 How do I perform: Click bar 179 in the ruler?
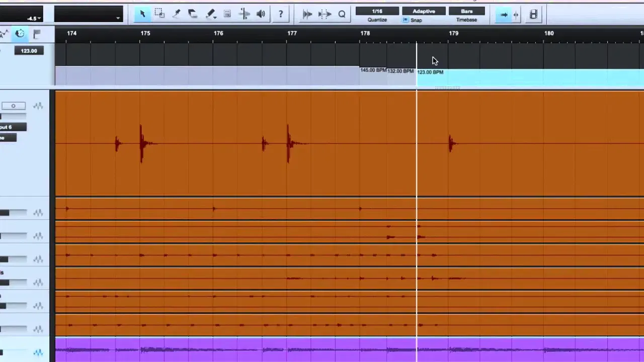[454, 33]
